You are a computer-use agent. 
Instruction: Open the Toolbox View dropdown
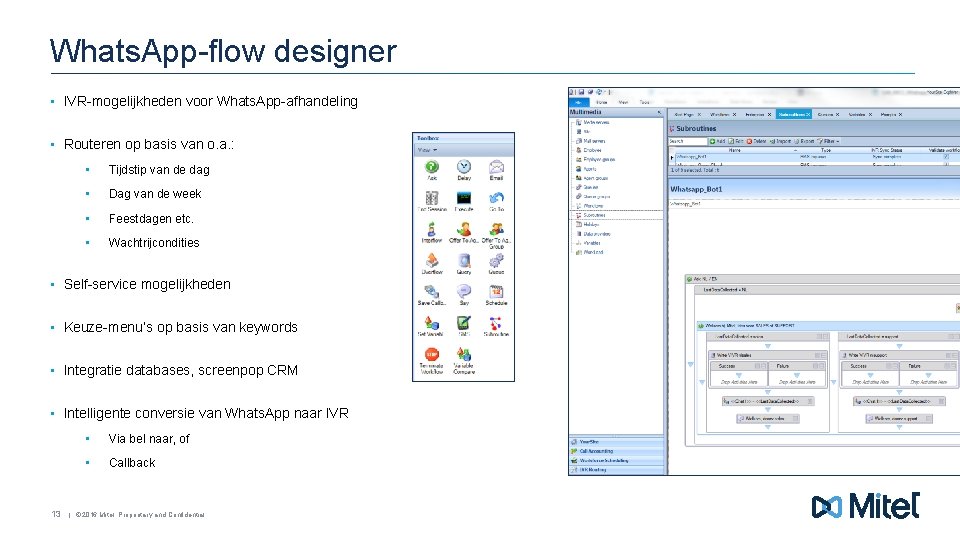(x=427, y=150)
